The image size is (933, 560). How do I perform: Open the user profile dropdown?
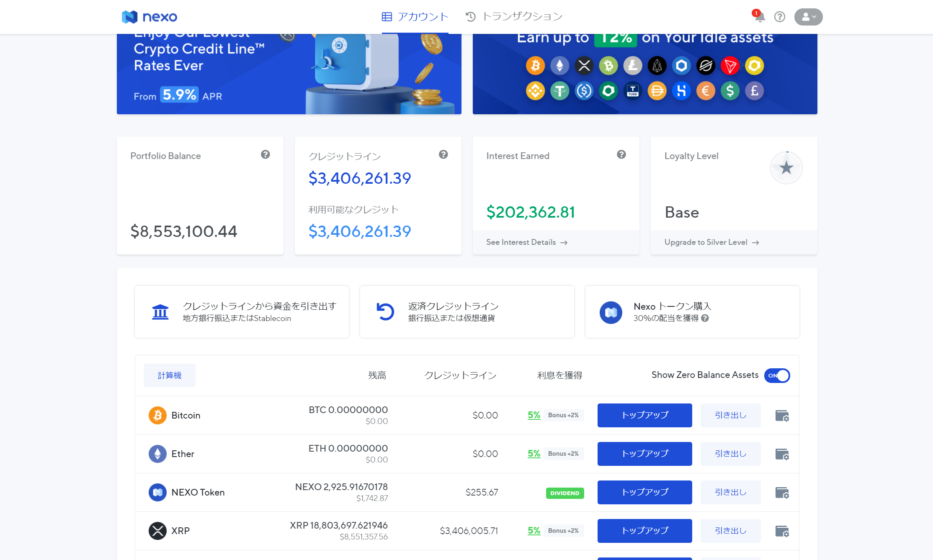[x=808, y=17]
